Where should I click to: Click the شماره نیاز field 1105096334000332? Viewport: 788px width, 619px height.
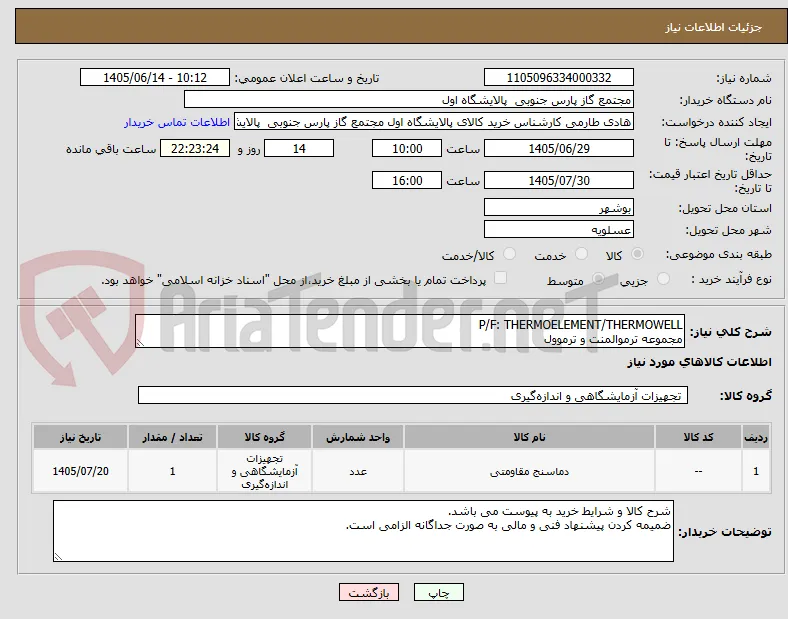(x=558, y=77)
